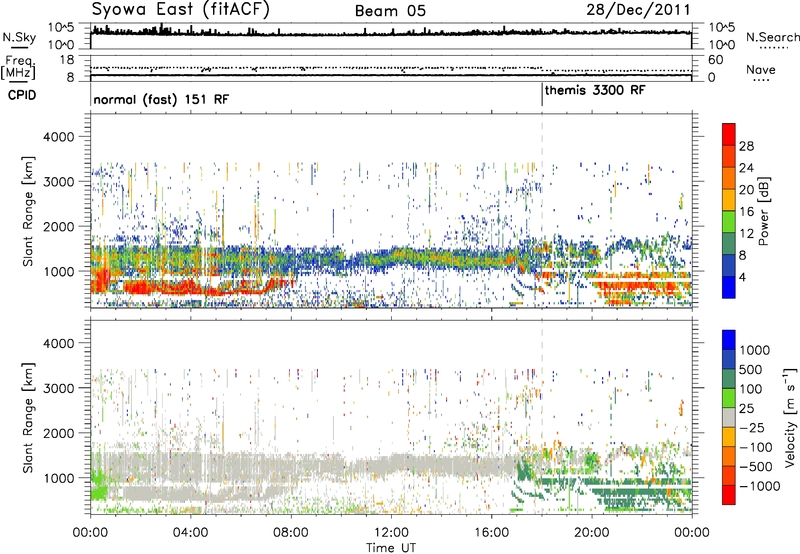Click the "N.Sky" legend label
This screenshot has height=554, width=800.
(x=19, y=37)
